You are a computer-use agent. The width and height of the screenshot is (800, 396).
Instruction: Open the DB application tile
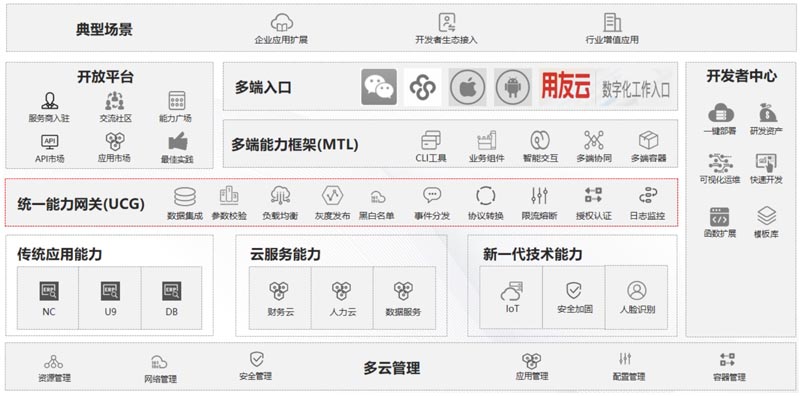[x=171, y=298]
